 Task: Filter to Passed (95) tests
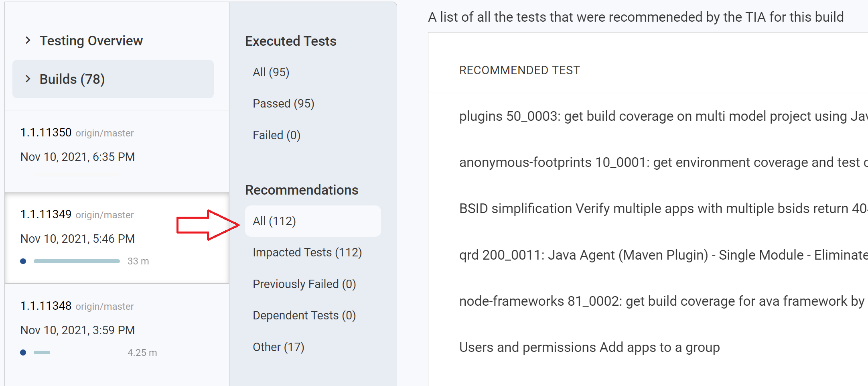click(283, 104)
